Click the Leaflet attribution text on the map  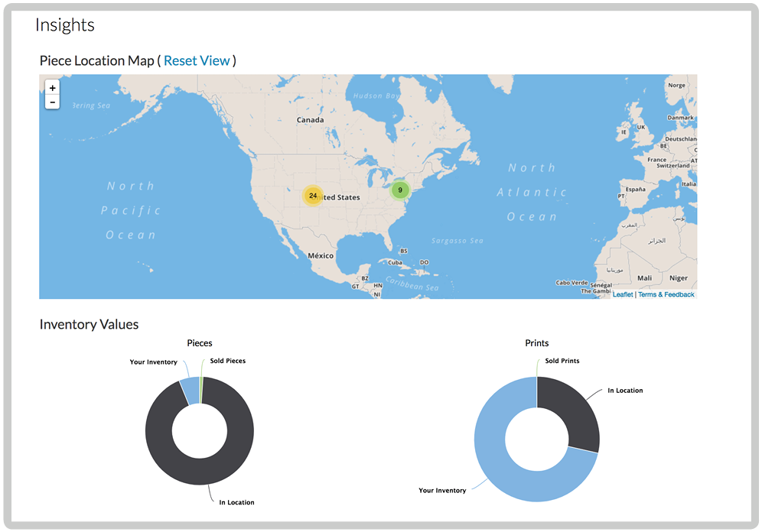pyautogui.click(x=622, y=294)
